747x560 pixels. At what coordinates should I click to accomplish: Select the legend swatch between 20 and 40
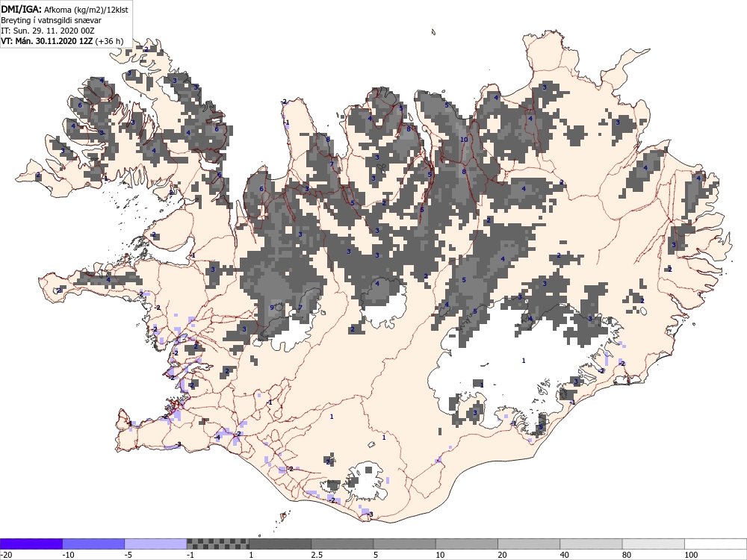(529, 544)
